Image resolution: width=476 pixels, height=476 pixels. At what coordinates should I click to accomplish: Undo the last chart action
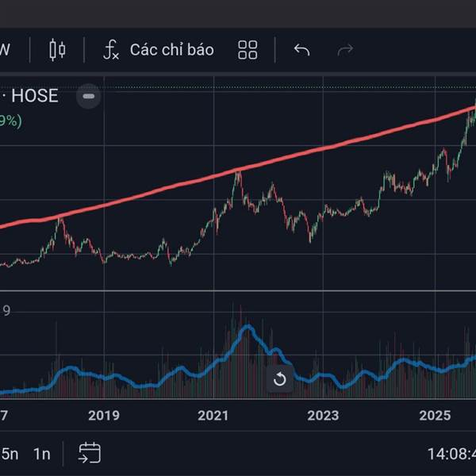point(301,50)
